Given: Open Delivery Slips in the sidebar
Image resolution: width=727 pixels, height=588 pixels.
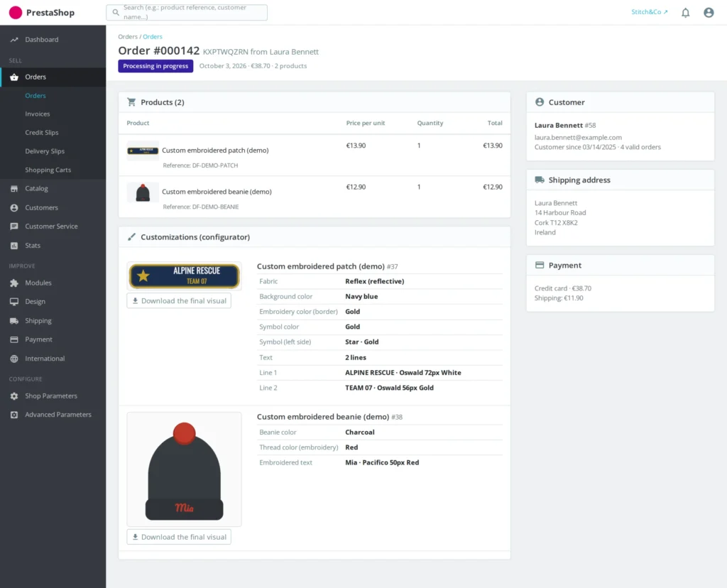Looking at the screenshot, I should (45, 151).
